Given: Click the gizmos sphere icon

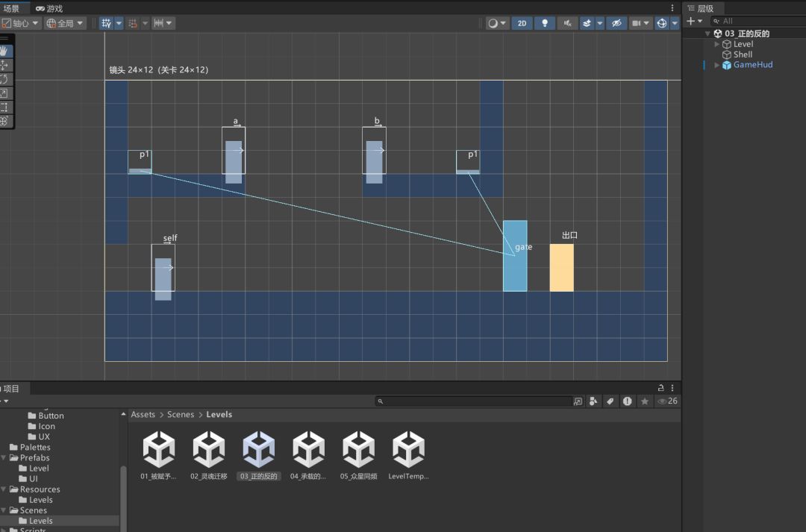Looking at the screenshot, I should (662, 23).
